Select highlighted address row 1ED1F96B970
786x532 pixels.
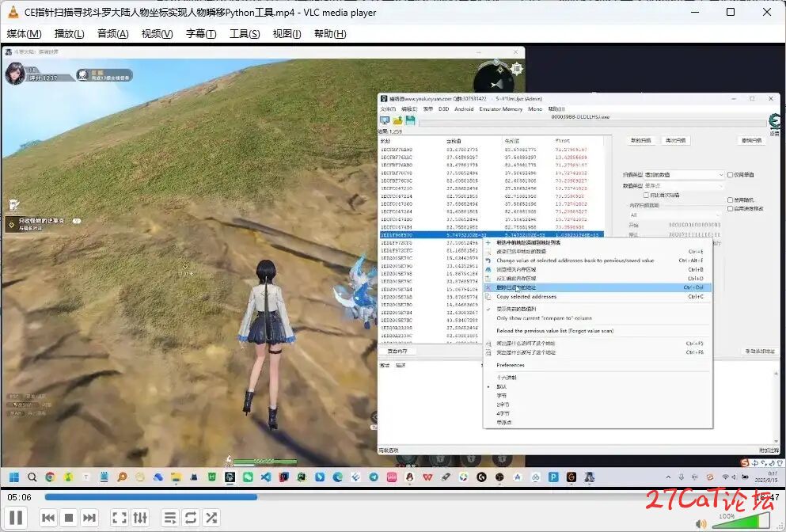point(492,234)
